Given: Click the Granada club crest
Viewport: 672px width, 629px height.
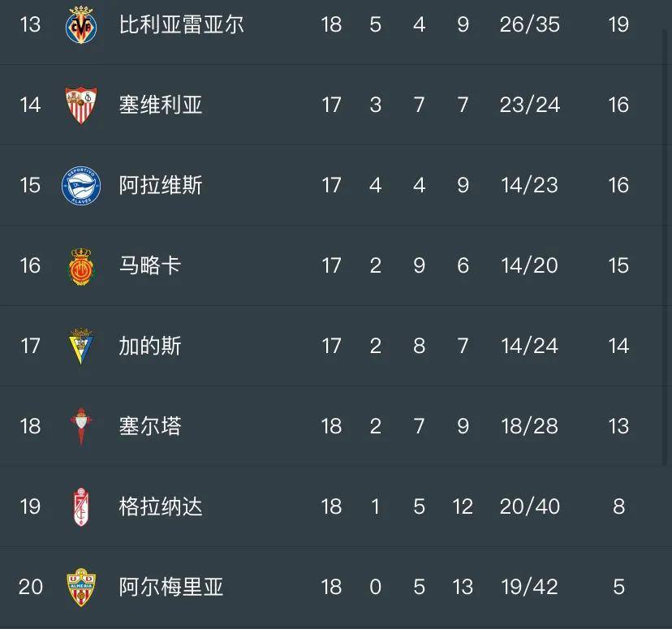Looking at the screenshot, I should point(80,506).
